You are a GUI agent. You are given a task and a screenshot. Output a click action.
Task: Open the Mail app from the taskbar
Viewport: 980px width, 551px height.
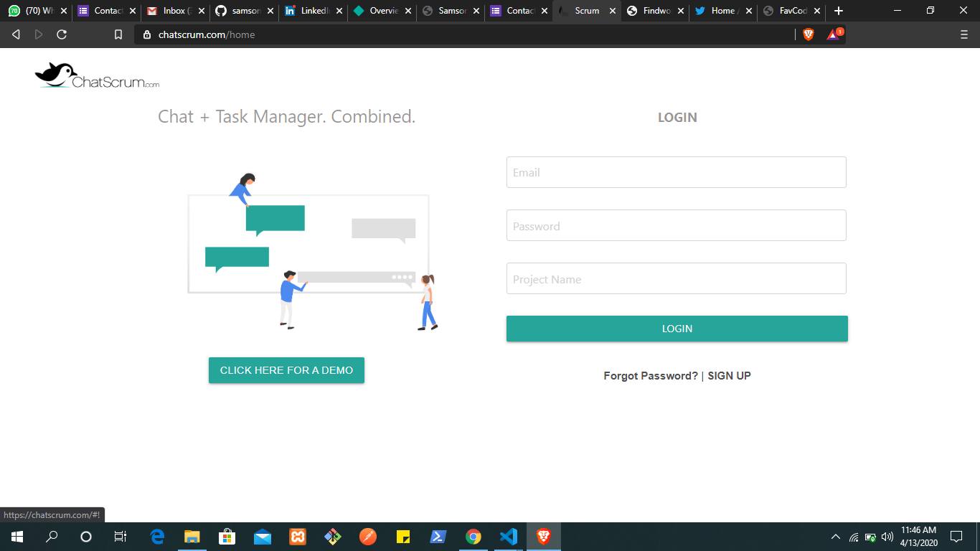(263, 537)
